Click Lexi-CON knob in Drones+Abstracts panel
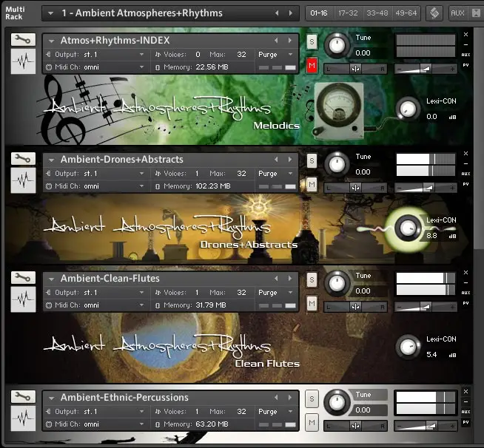 point(408,228)
